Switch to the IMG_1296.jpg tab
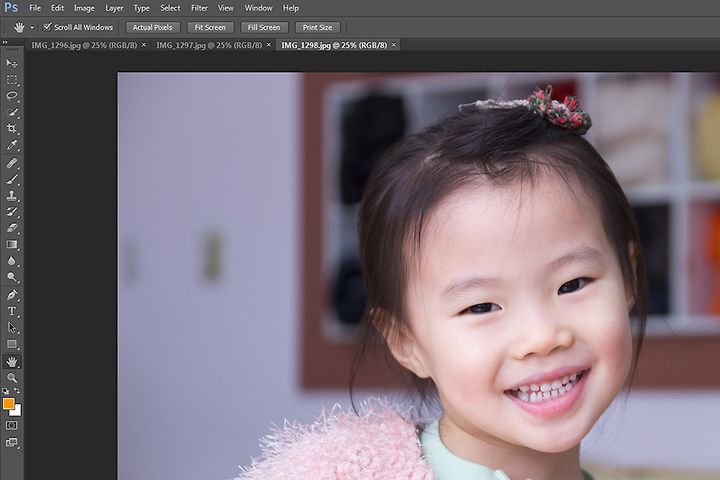Image resolution: width=720 pixels, height=480 pixels. click(x=84, y=45)
